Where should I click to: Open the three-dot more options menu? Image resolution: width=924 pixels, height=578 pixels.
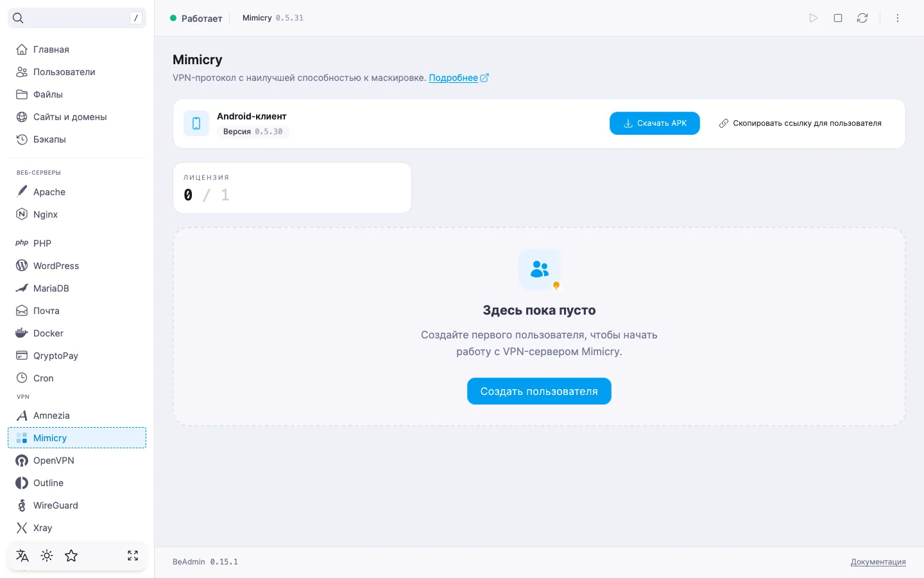pyautogui.click(x=898, y=18)
